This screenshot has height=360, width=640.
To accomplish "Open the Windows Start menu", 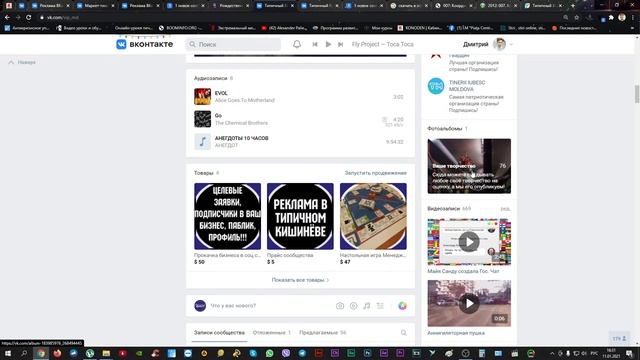I will pyautogui.click(x=7, y=353).
